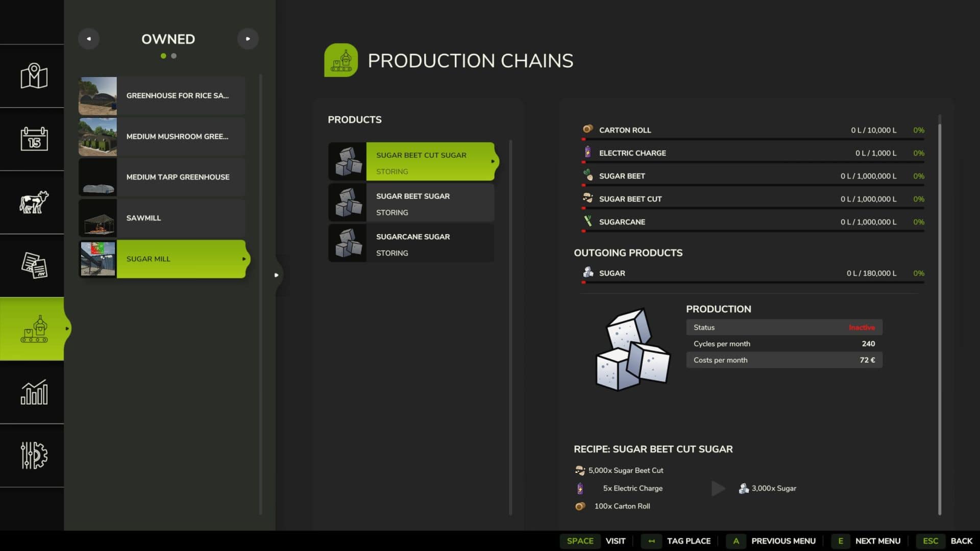The width and height of the screenshot is (980, 551).
Task: Open the map overview sidebar icon
Action: point(34,76)
